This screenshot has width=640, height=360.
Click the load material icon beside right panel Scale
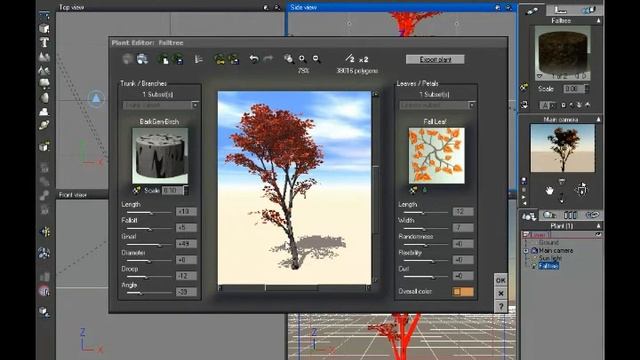tap(524, 87)
